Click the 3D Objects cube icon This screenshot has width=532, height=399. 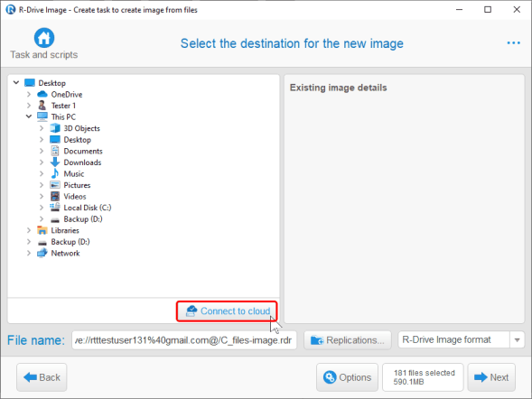click(55, 128)
